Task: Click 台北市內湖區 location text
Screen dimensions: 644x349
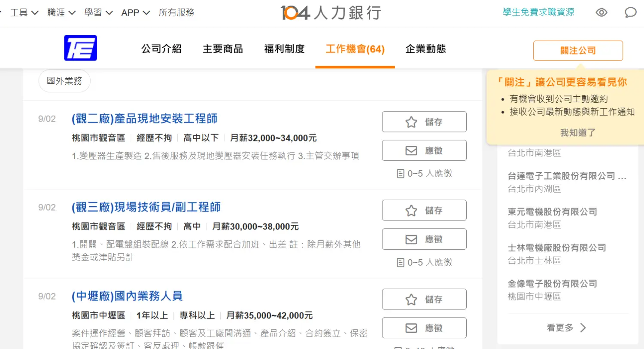Action: coord(534,189)
